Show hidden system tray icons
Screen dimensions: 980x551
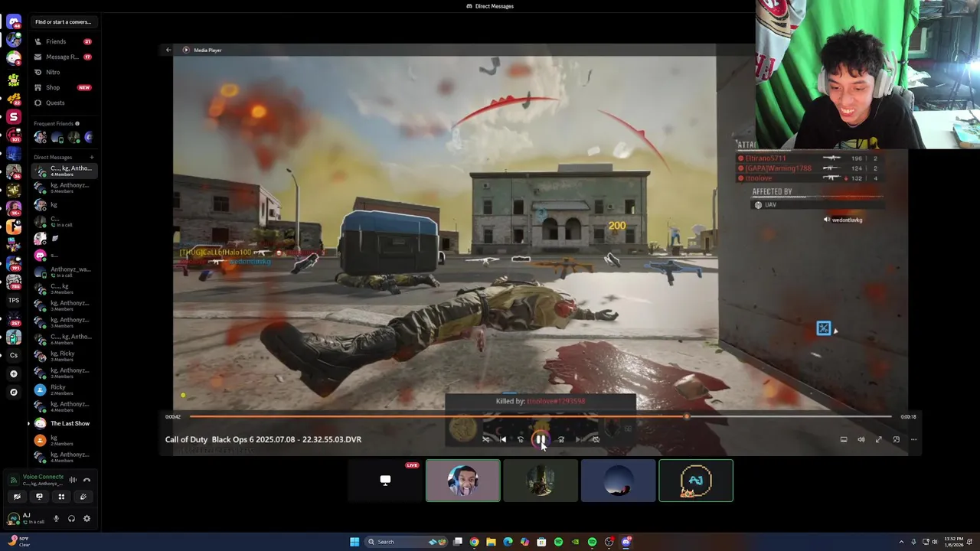pyautogui.click(x=901, y=542)
